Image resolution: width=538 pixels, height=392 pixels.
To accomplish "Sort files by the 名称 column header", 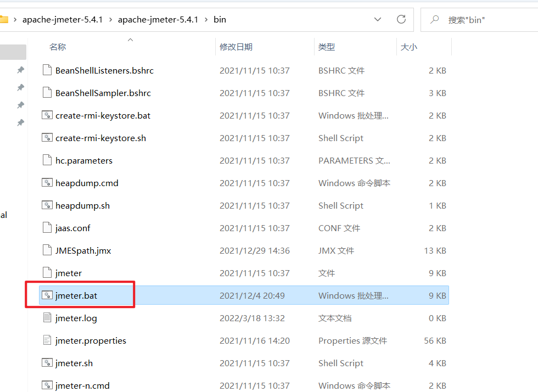I will pyautogui.click(x=57, y=47).
